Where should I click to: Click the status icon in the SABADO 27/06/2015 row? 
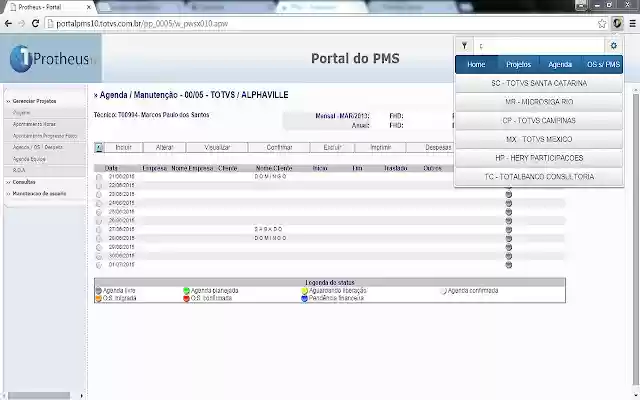pyautogui.click(x=509, y=229)
